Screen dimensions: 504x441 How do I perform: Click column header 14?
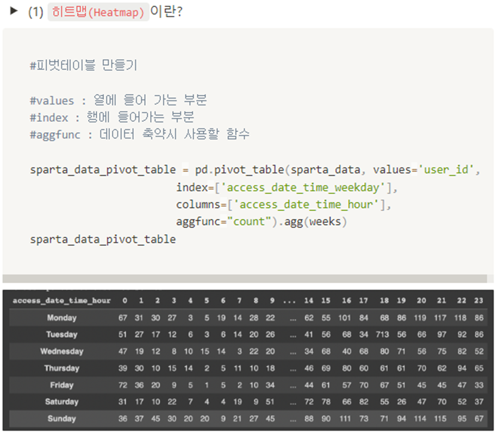(309, 301)
